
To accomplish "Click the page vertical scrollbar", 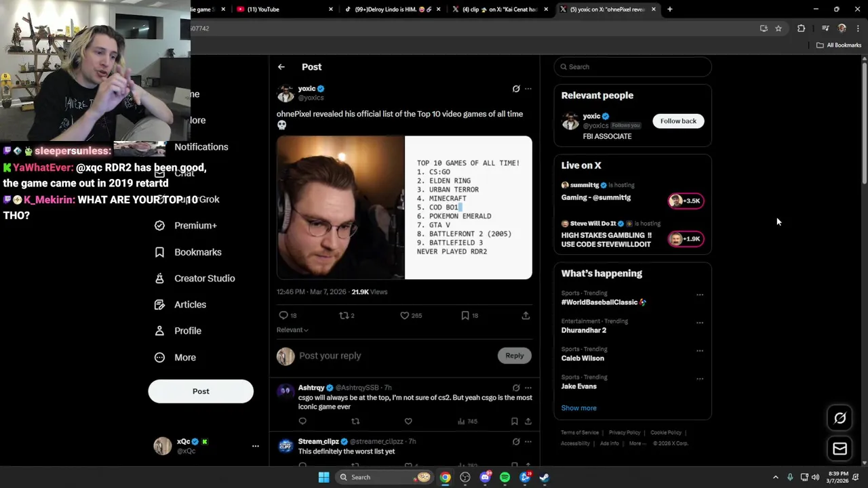I will point(864,122).
